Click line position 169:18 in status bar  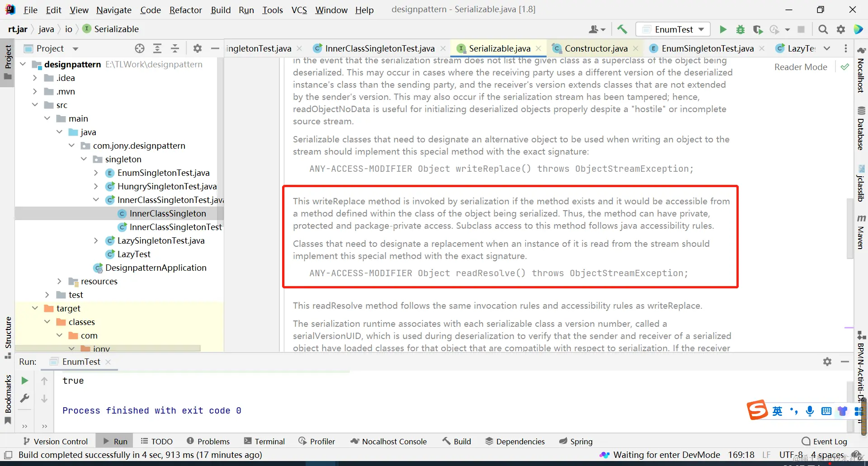point(741,455)
